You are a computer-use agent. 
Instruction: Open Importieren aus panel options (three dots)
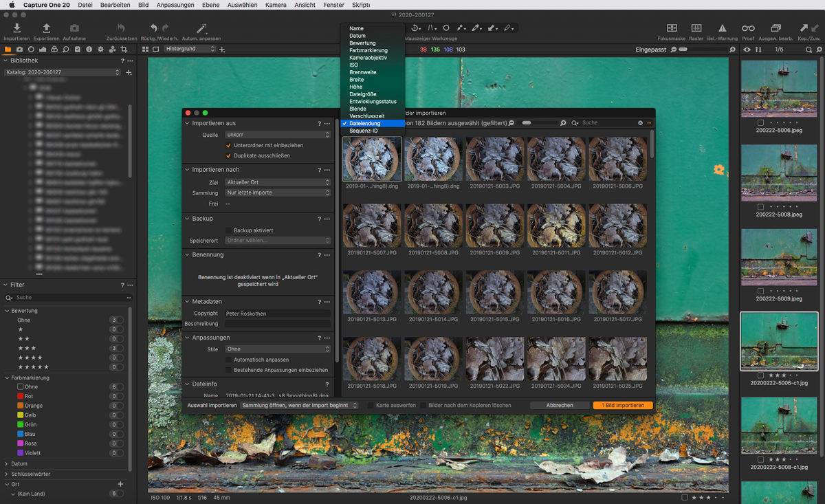[327, 124]
